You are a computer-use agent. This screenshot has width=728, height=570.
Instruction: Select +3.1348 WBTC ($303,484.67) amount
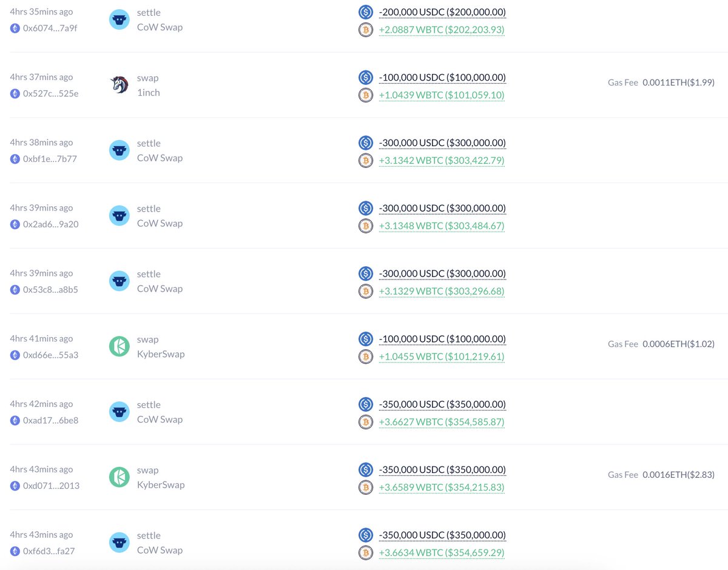(442, 226)
